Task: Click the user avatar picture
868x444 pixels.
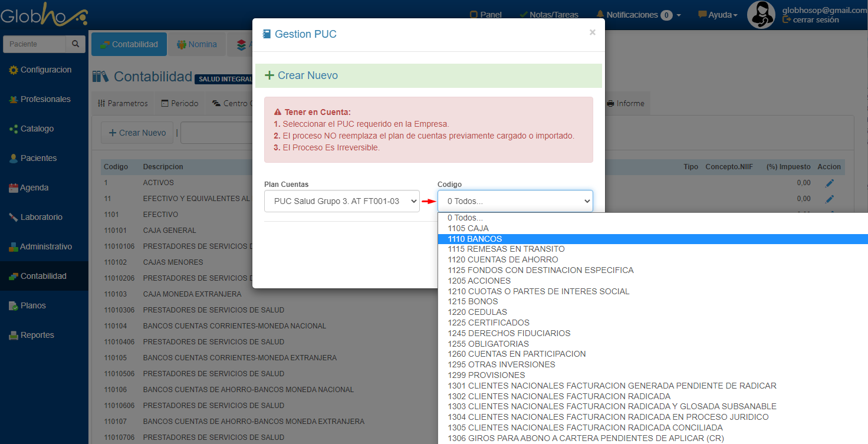Action: point(761,15)
